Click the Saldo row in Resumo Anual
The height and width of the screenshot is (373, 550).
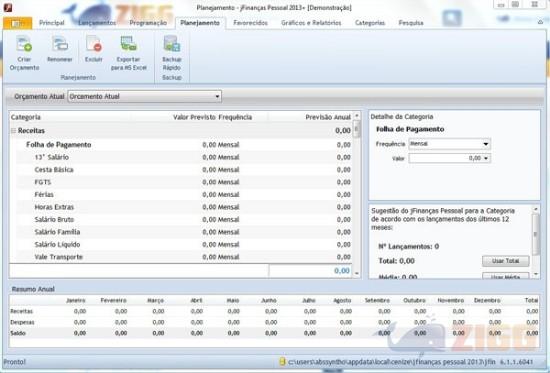point(274,333)
